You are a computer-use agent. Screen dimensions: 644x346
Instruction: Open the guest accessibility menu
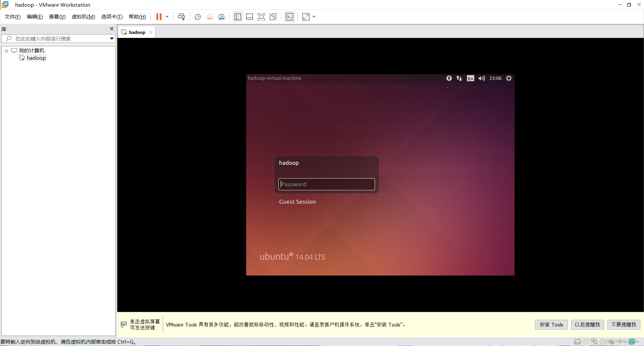(449, 78)
